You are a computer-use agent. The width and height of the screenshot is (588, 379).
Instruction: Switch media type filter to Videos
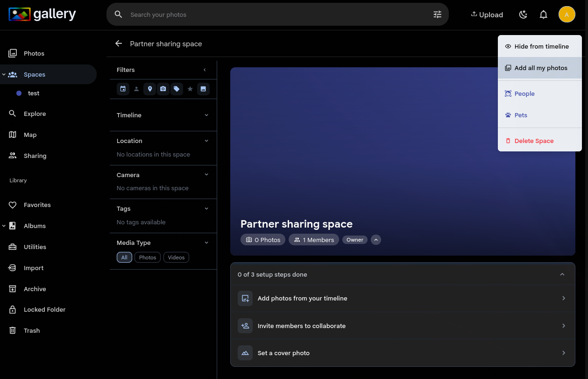pos(176,257)
